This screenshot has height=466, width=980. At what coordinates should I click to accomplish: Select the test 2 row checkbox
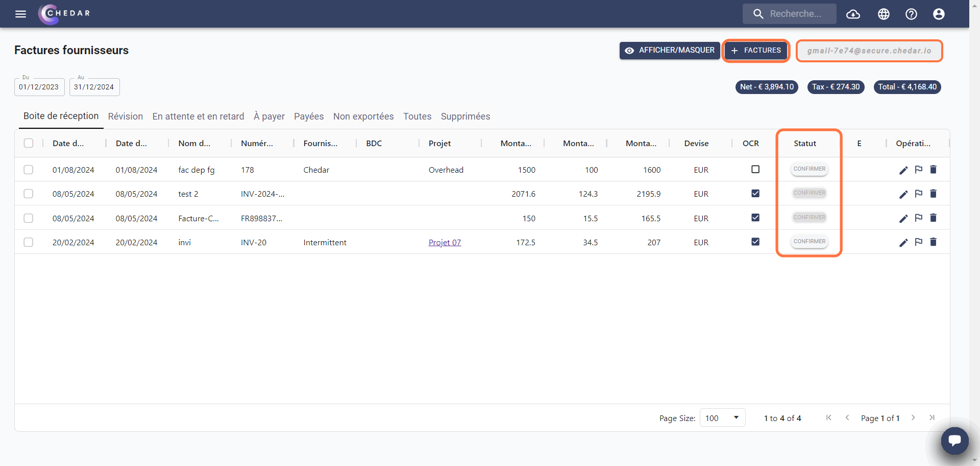pos(29,194)
